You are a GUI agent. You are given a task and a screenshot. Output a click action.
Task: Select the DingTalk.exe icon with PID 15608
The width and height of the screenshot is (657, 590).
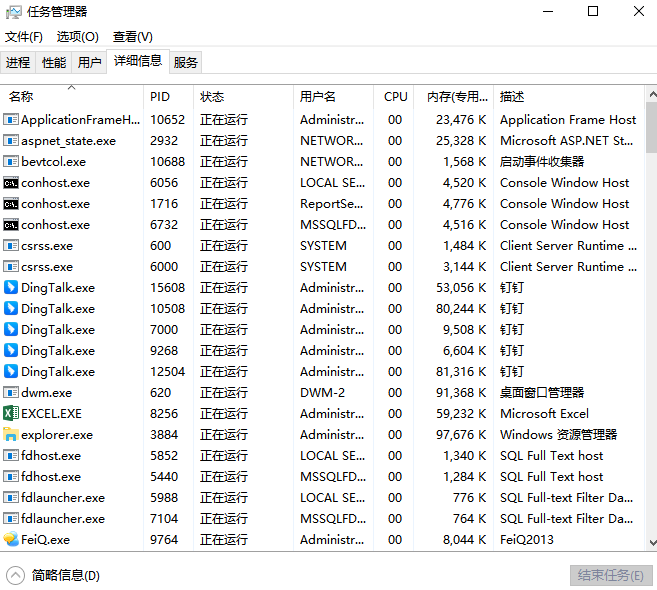(11, 287)
